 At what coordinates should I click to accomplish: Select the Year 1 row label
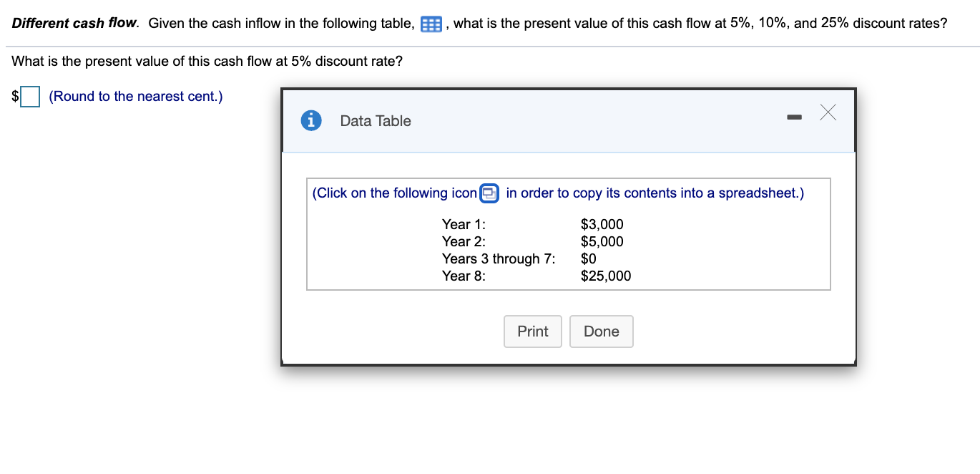pos(464,224)
